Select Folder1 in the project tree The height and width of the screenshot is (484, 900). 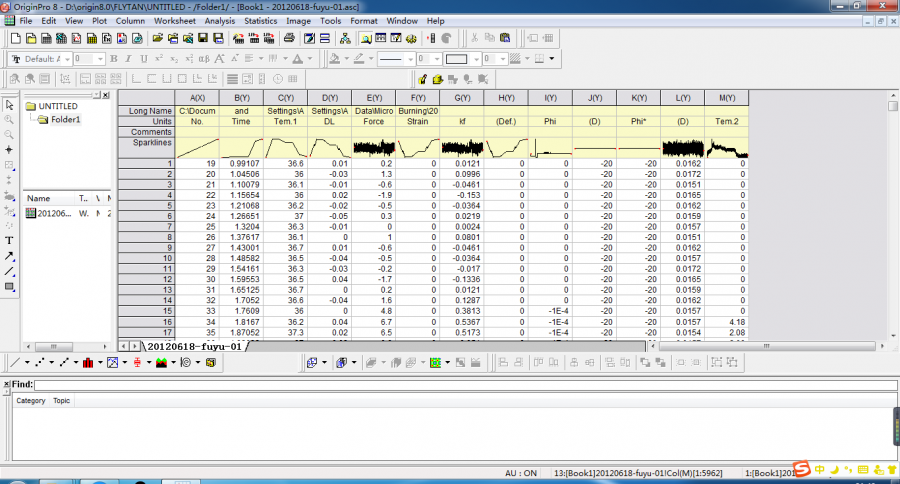tap(64, 119)
